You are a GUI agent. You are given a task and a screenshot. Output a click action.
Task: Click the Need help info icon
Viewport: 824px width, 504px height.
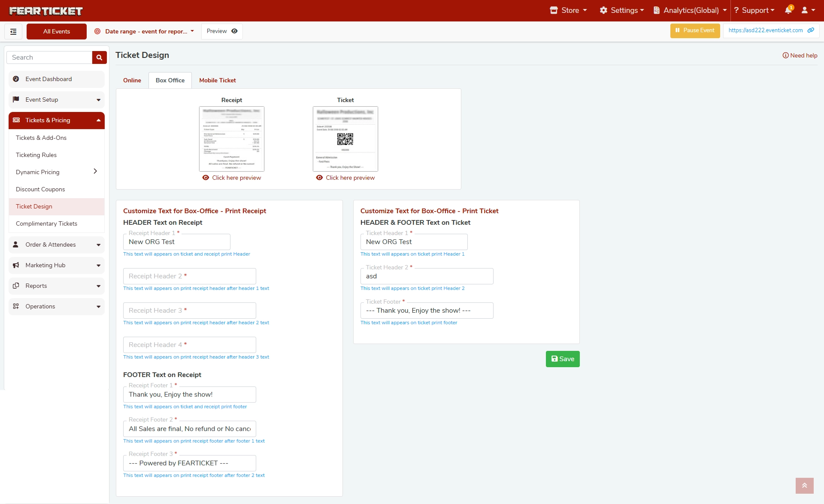[785, 55]
